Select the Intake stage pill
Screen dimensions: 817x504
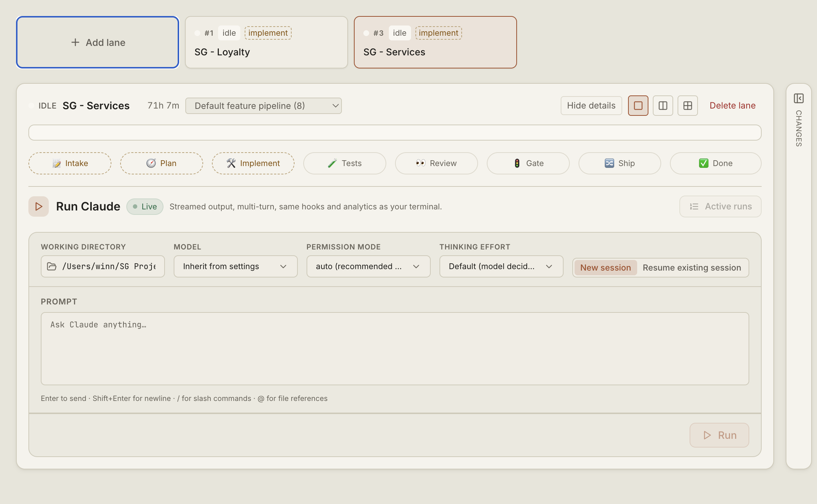tap(70, 163)
